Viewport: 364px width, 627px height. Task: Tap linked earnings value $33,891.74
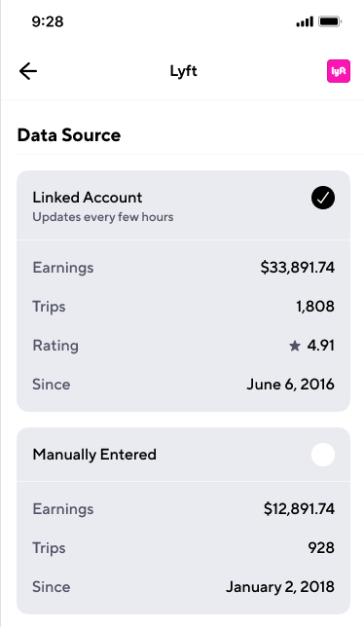coord(297,268)
